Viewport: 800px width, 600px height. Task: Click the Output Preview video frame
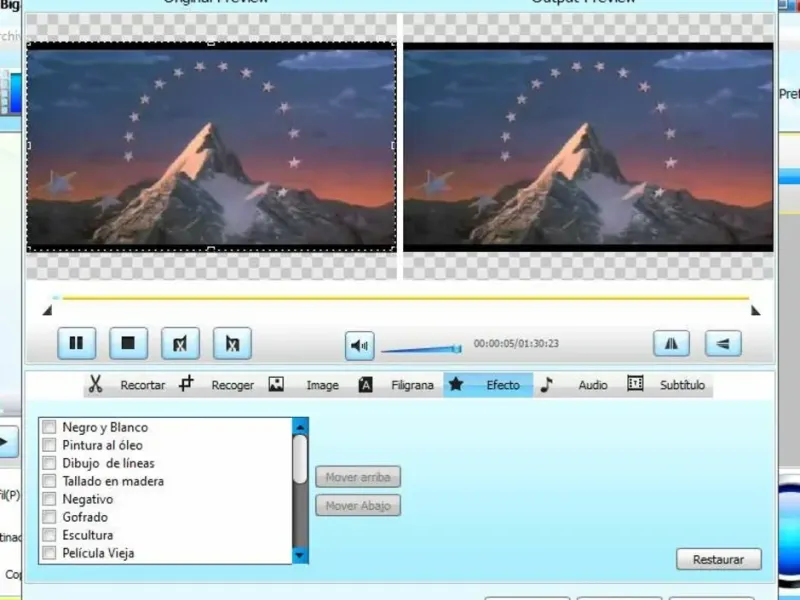tap(588, 147)
